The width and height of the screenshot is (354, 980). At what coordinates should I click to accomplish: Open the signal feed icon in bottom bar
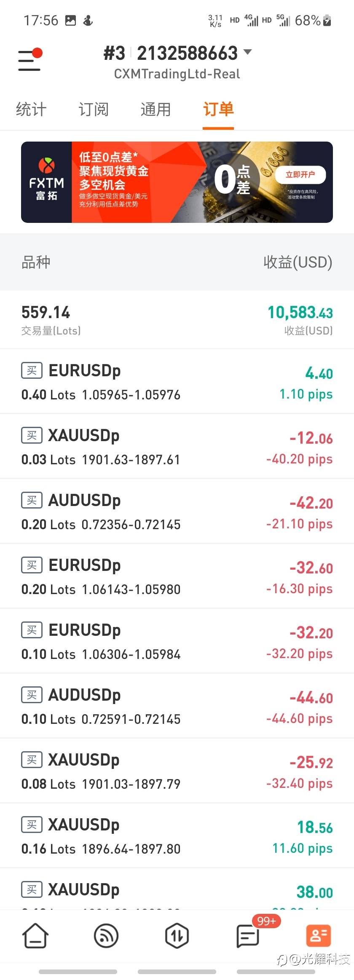(x=106, y=936)
